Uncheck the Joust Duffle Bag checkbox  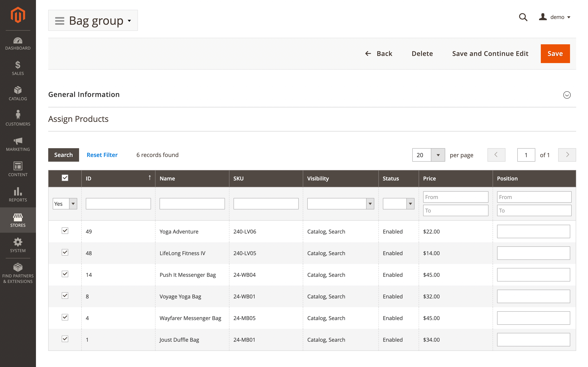click(65, 339)
